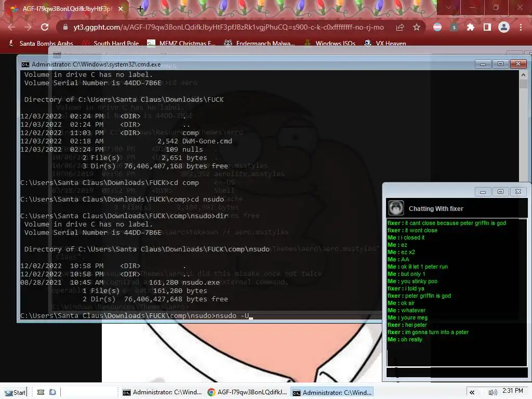Minimize the front cmd.exe window
The width and height of the screenshot is (532, 399).
pyautogui.click(x=483, y=64)
